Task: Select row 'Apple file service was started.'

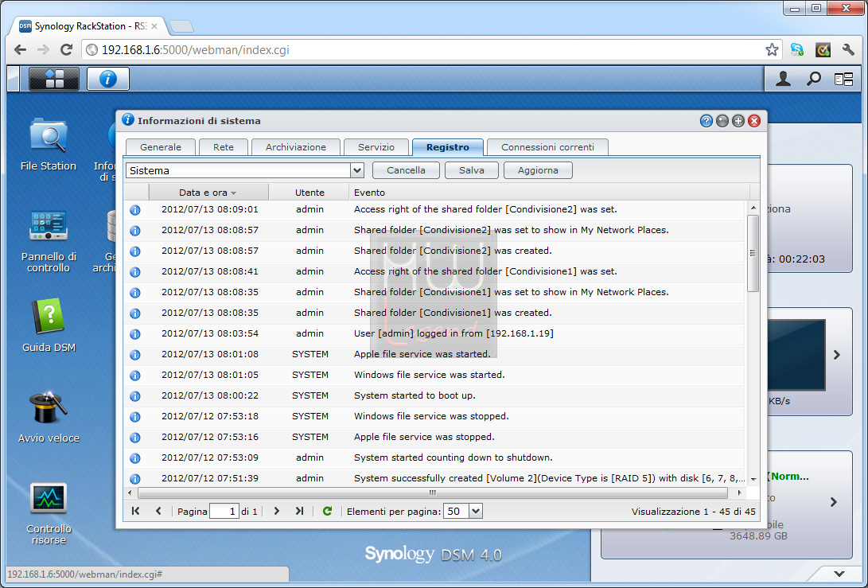Action: pos(434,354)
